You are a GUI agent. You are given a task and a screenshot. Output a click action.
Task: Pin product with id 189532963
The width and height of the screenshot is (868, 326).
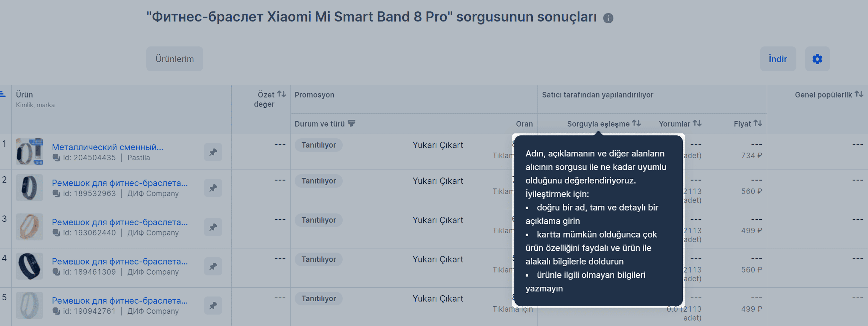[213, 188]
